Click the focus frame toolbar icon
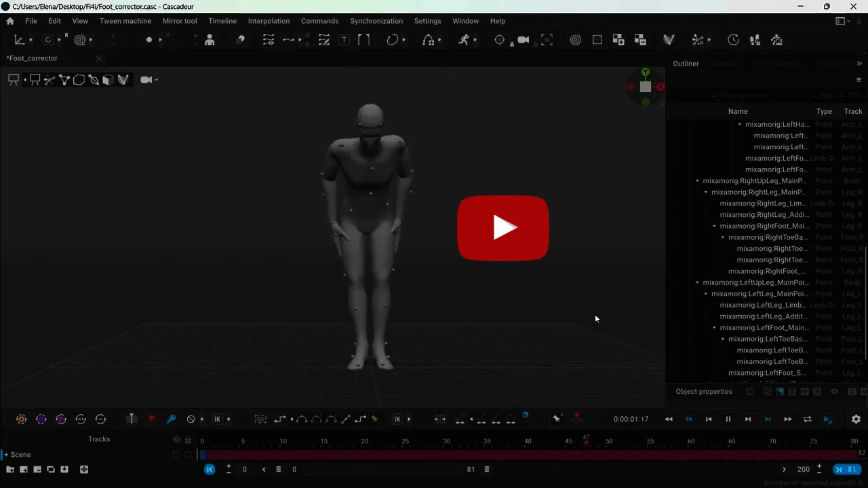 [x=547, y=40]
